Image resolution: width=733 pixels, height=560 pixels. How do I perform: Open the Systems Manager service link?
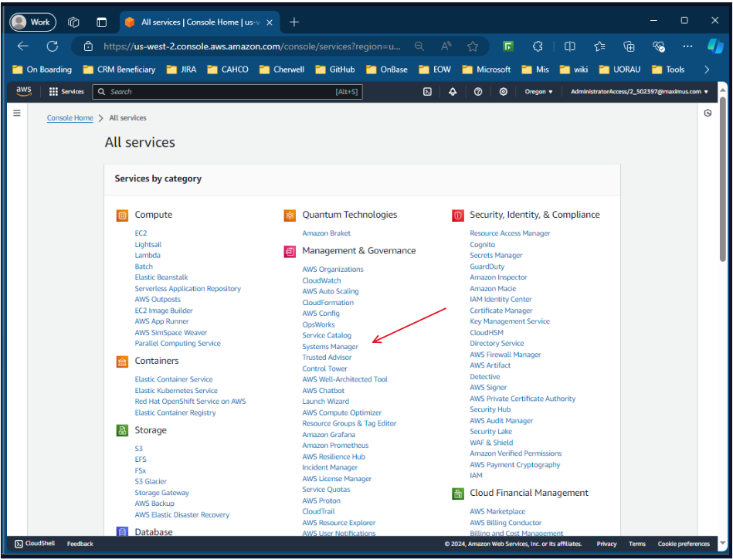330,347
